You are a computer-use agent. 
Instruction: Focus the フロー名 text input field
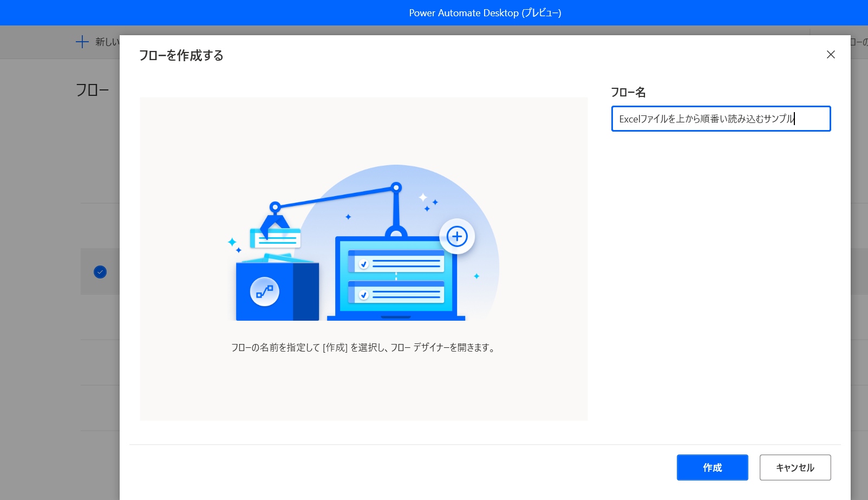click(x=721, y=119)
